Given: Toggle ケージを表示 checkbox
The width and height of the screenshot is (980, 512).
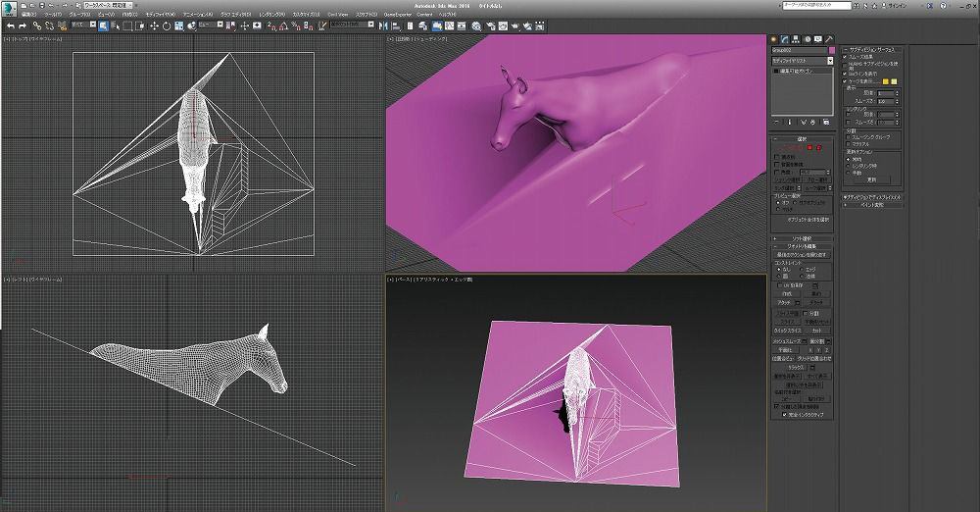Looking at the screenshot, I should pyautogui.click(x=845, y=80).
